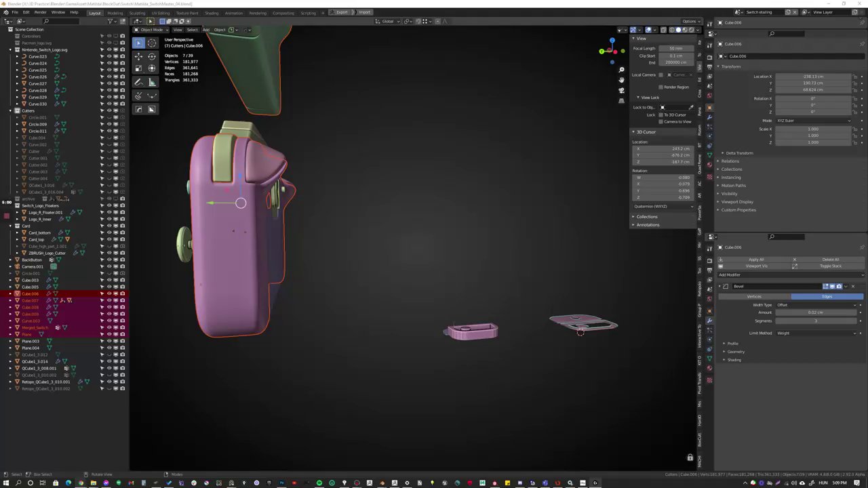
Task: Click the Blender logo menu icon
Action: (5, 12)
